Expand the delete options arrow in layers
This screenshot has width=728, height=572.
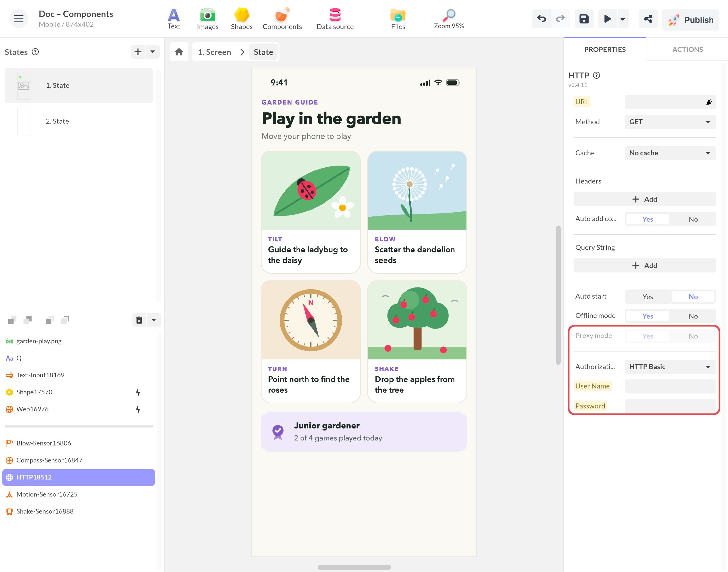(x=154, y=320)
